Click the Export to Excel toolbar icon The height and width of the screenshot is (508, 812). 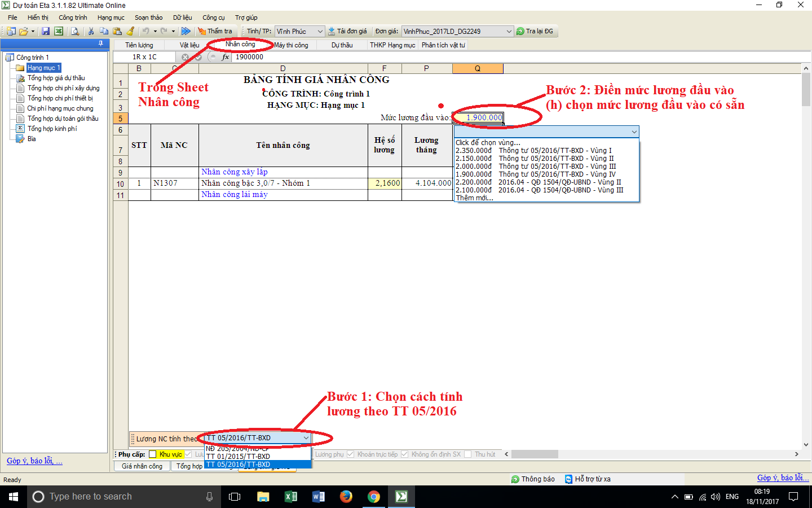click(x=59, y=32)
